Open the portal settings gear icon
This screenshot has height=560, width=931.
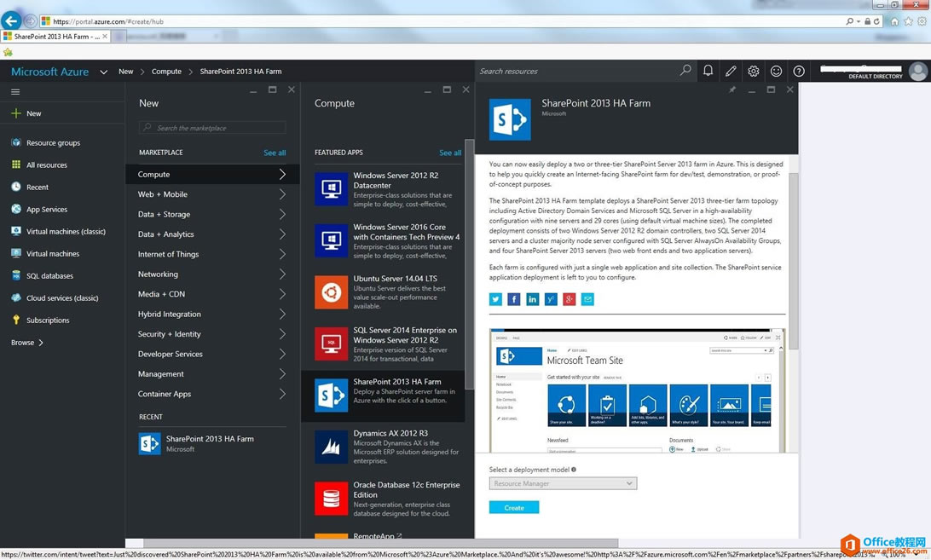[x=754, y=72]
